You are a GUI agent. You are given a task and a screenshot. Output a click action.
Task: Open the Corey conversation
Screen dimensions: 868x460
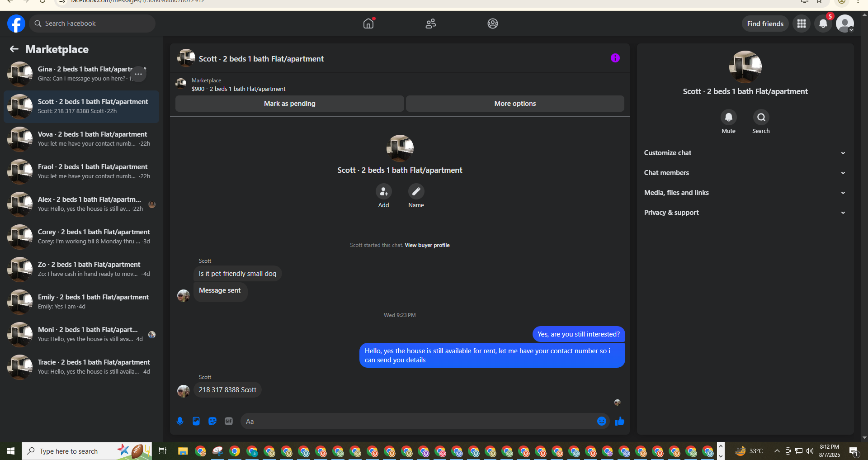click(81, 237)
